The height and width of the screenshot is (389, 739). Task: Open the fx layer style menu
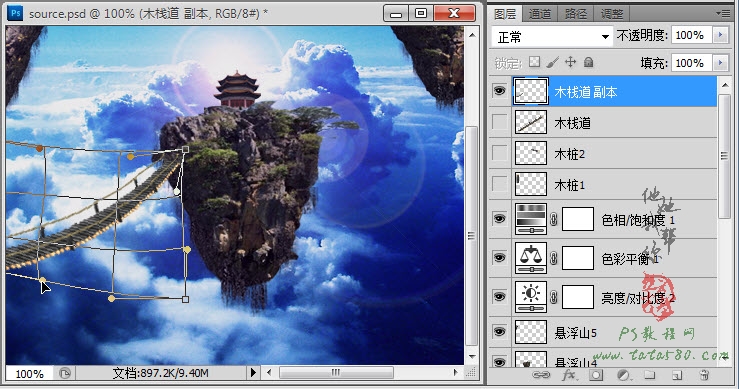point(569,375)
